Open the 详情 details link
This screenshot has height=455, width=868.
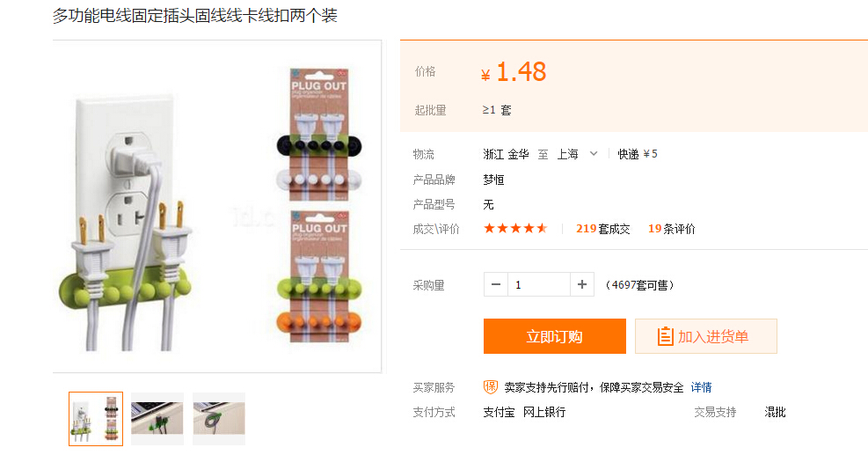pyautogui.click(x=702, y=387)
